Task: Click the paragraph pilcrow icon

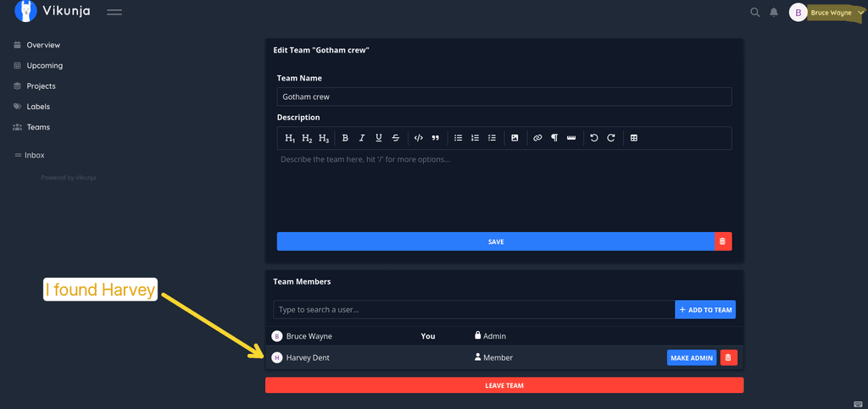Action: tap(554, 138)
